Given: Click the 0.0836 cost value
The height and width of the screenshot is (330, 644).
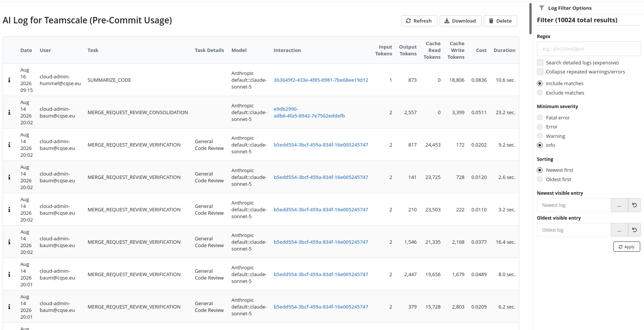Looking at the screenshot, I should pyautogui.click(x=479, y=80).
